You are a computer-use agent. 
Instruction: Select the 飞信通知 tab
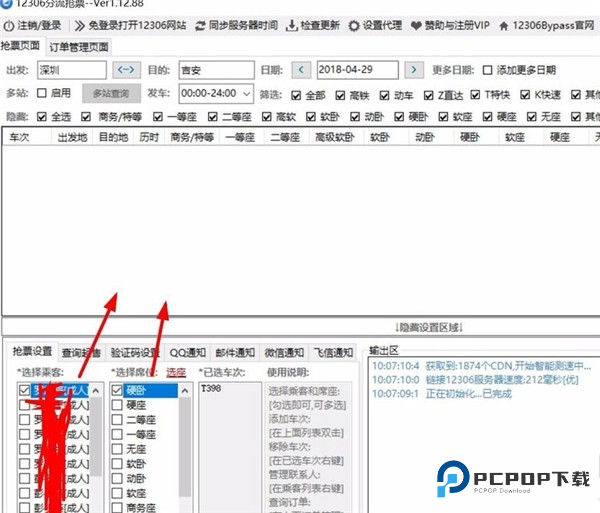pyautogui.click(x=333, y=353)
